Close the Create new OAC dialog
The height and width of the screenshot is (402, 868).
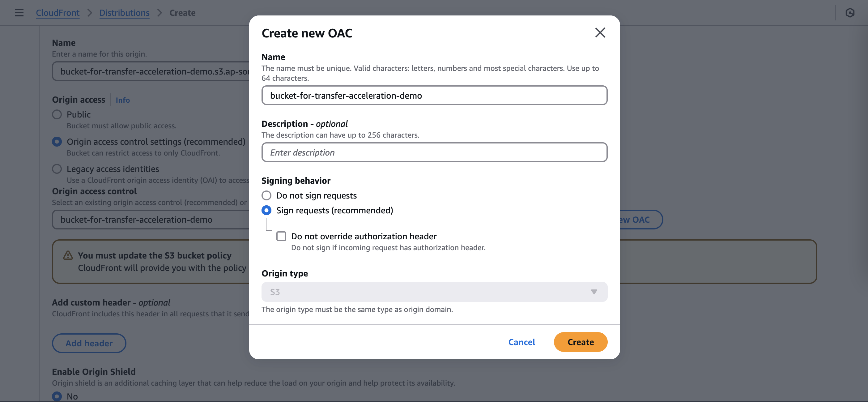600,33
